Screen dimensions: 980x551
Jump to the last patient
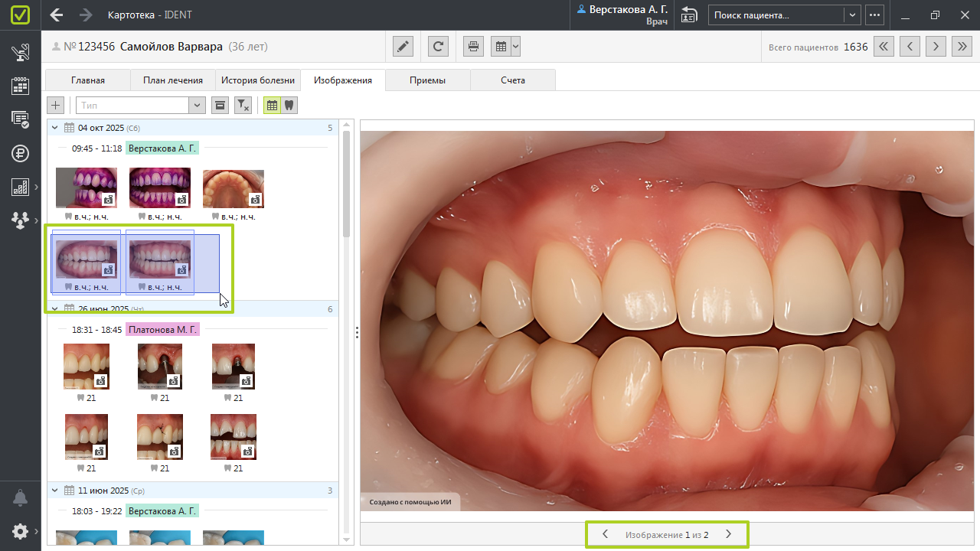962,47
